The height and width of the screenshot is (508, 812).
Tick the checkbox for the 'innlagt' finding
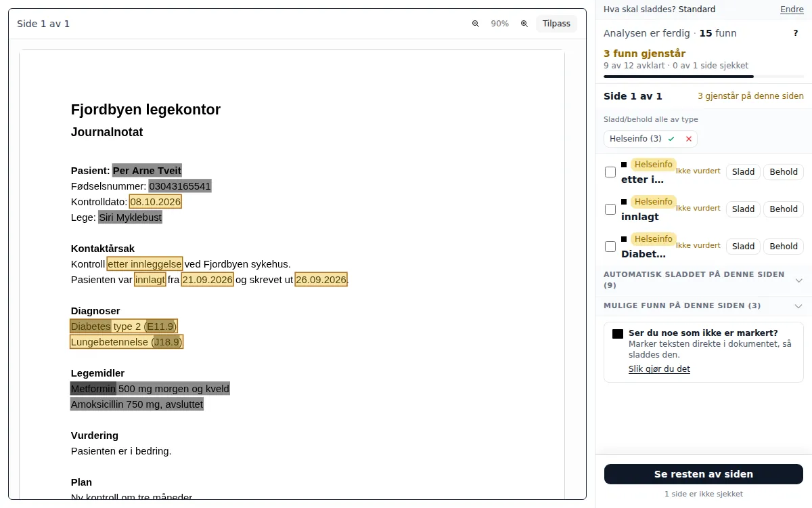[x=610, y=209]
